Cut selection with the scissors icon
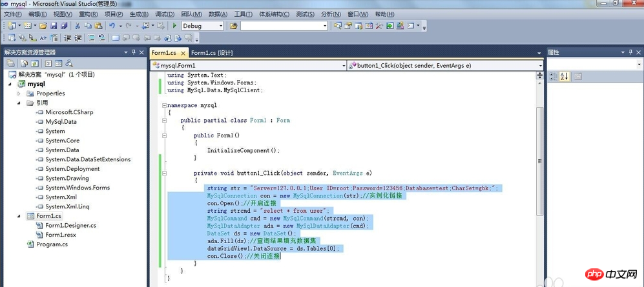The image size is (644, 287). (x=78, y=26)
